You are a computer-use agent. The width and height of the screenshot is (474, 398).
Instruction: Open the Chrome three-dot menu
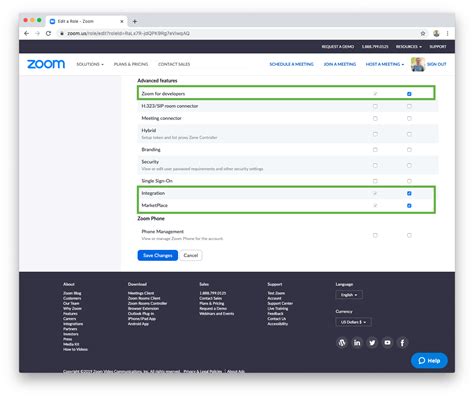point(447,33)
